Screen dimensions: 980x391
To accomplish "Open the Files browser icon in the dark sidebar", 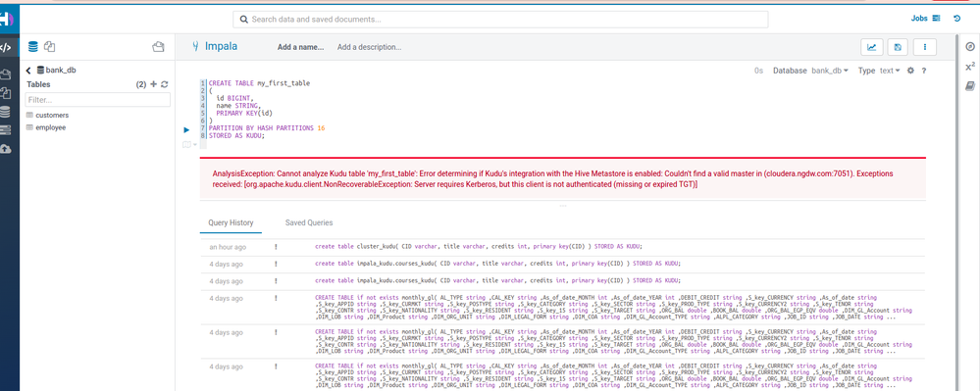I will (x=6, y=74).
